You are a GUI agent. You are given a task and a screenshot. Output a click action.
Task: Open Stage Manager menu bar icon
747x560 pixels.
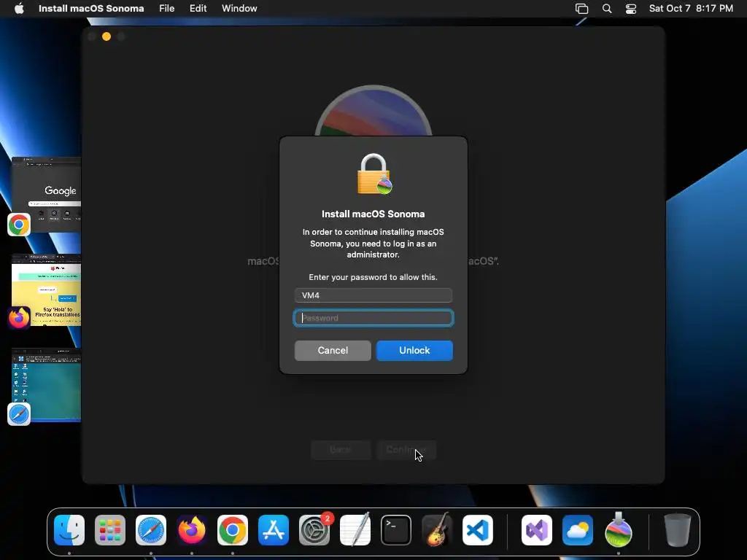pos(581,9)
